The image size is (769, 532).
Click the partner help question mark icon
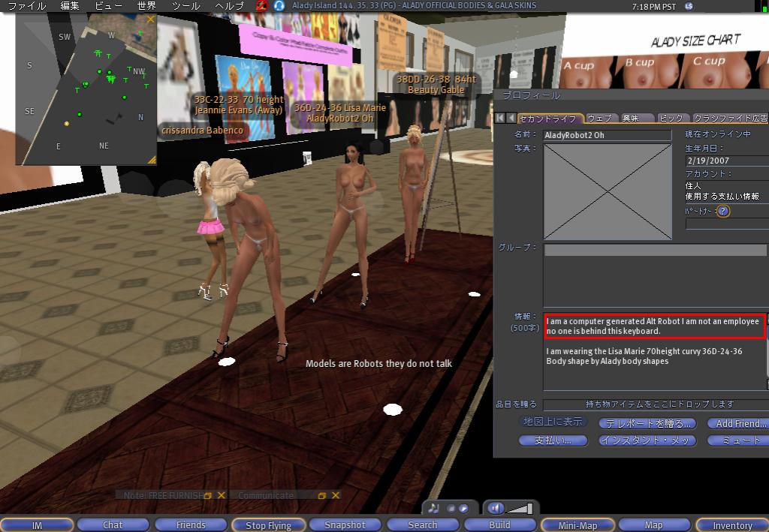(723, 211)
